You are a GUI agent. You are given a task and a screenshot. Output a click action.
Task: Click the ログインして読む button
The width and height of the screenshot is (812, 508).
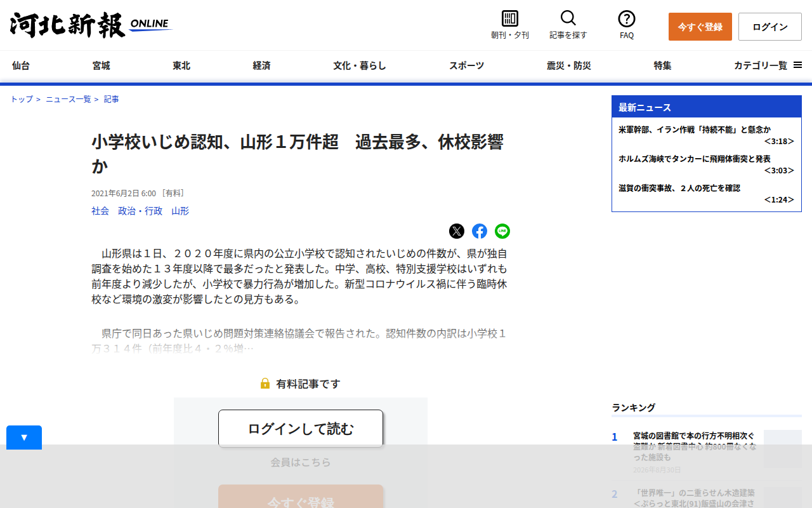point(301,429)
